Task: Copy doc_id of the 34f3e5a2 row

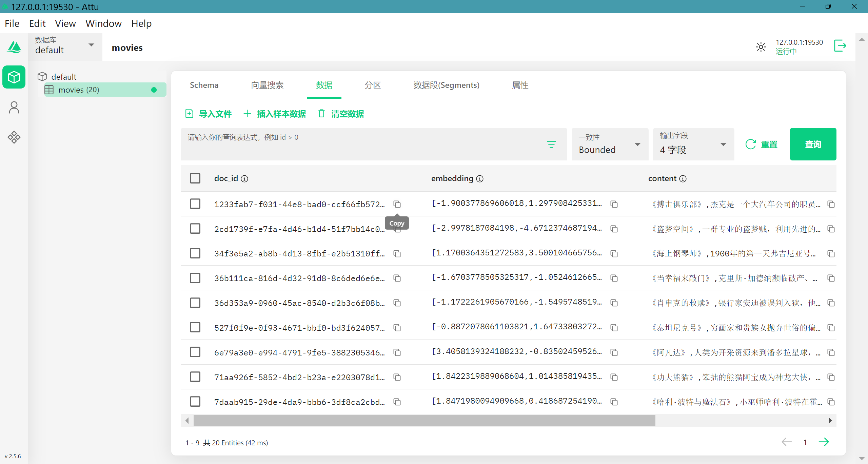Action: click(397, 254)
